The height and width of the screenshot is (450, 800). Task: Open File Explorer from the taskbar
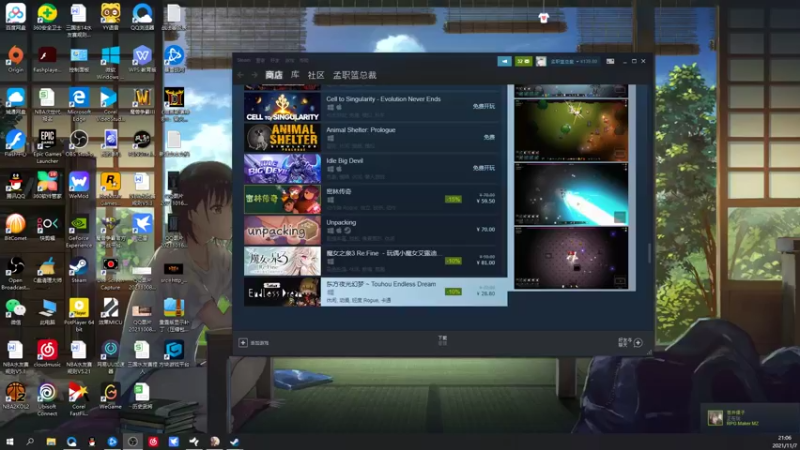pyautogui.click(x=51, y=442)
